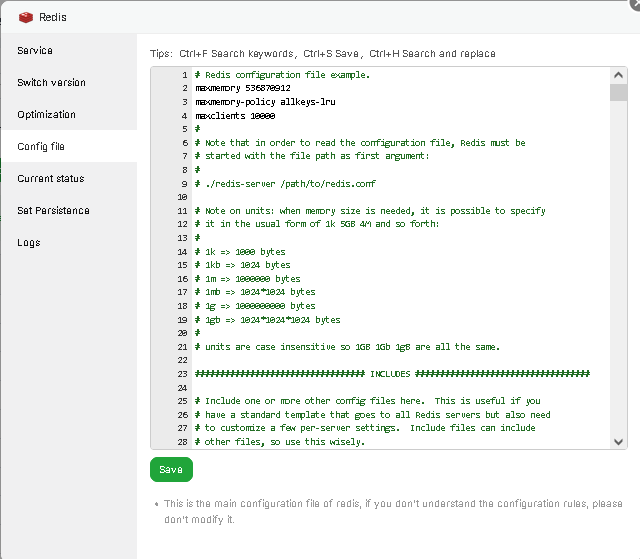Click the '# 1kb => 1024 bytes' line
640x559 pixels.
[243, 265]
